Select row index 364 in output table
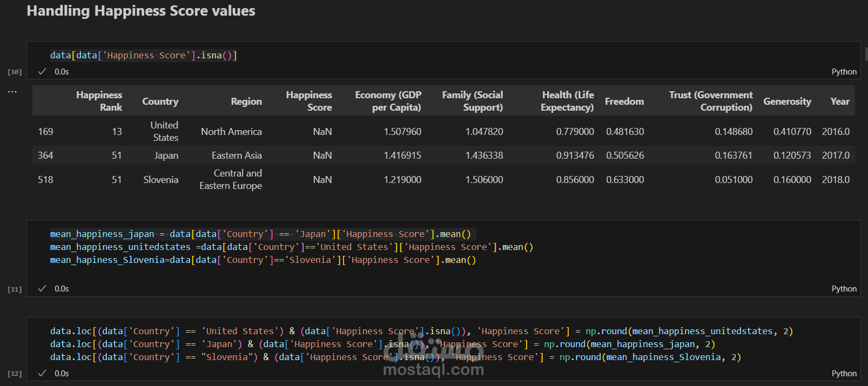 pos(45,155)
